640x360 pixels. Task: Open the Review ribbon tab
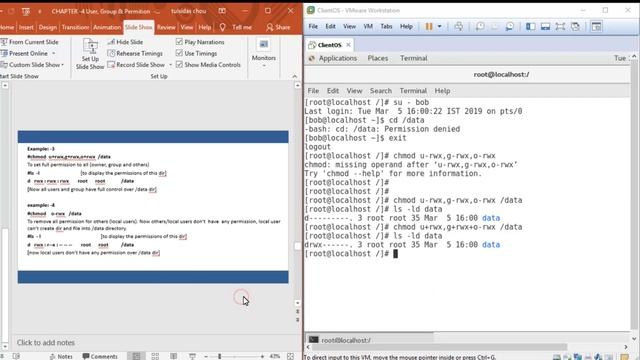tap(166, 27)
